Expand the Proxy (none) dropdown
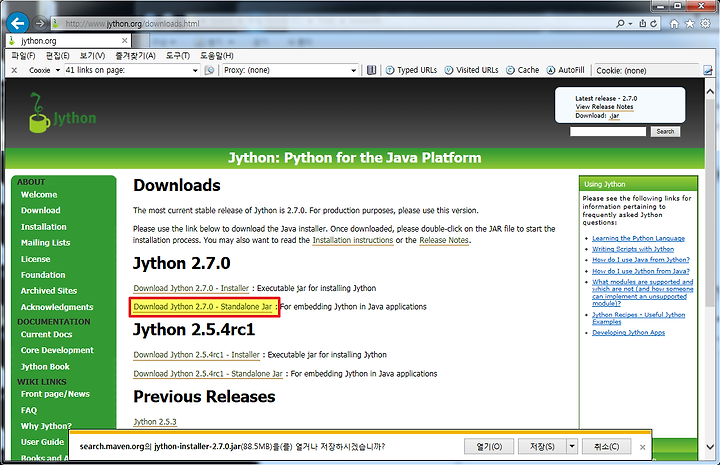The width and height of the screenshot is (720, 465). [354, 70]
